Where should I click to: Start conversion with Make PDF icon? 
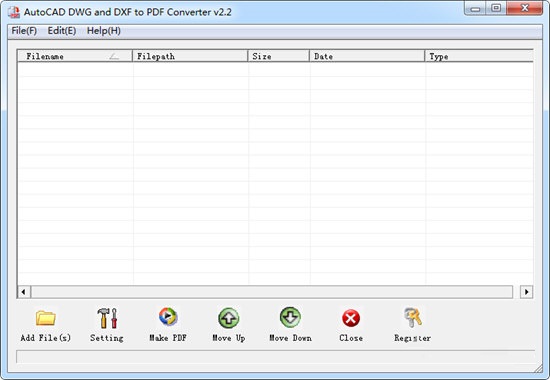(x=168, y=316)
